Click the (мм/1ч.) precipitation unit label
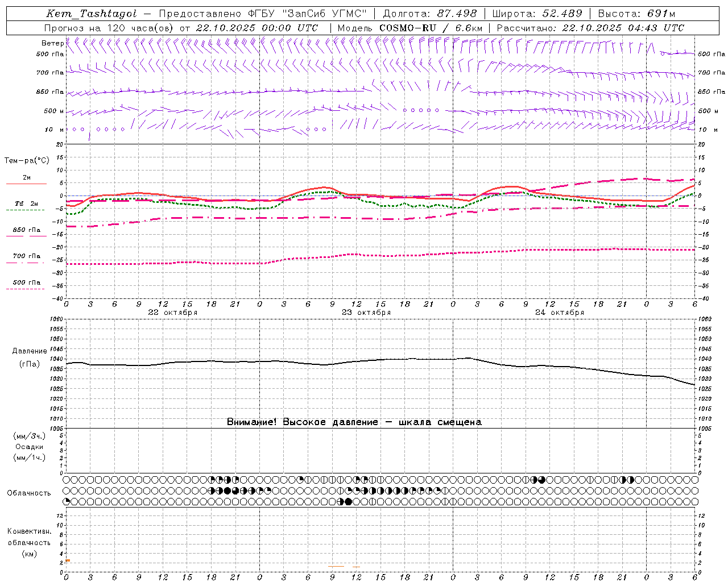This screenshot has height=582, width=728. pos(29,458)
